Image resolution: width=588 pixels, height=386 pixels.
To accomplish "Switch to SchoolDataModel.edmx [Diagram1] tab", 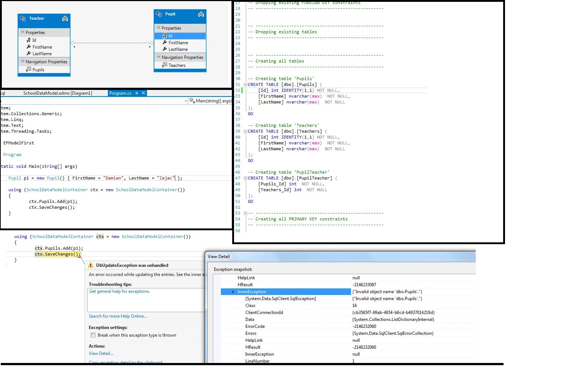I will [58, 93].
